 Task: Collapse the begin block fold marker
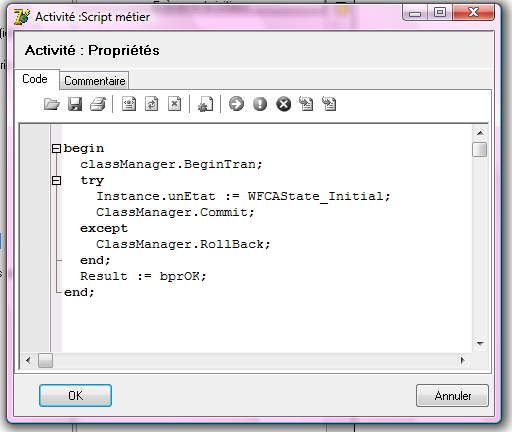56,148
